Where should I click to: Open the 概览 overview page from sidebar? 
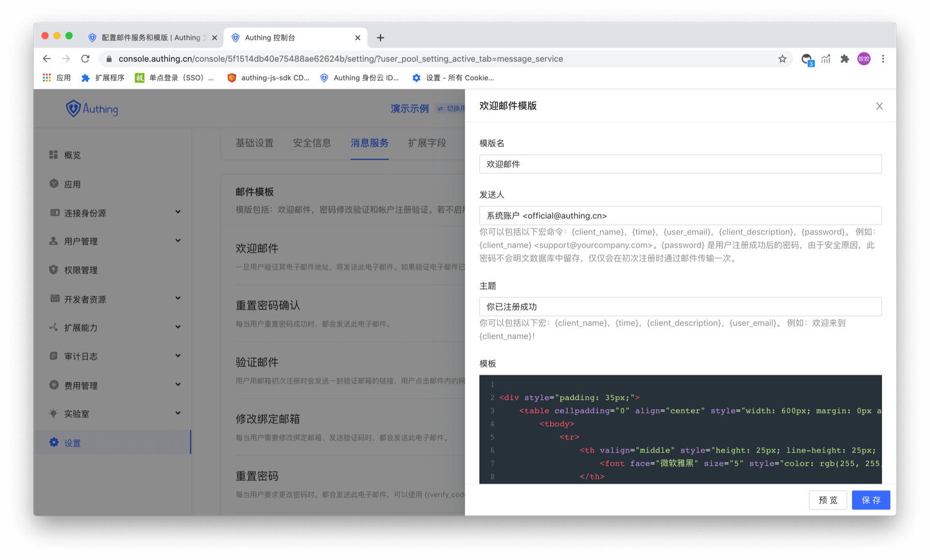54,155
